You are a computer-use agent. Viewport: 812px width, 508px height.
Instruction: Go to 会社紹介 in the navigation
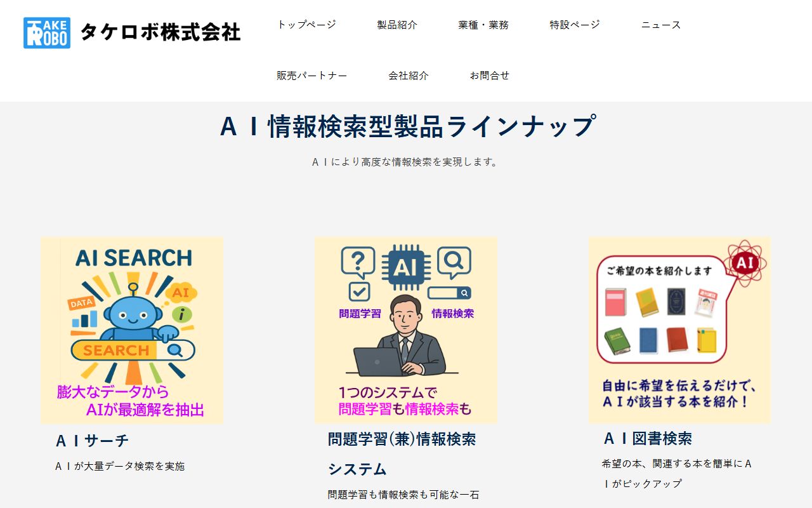click(409, 76)
